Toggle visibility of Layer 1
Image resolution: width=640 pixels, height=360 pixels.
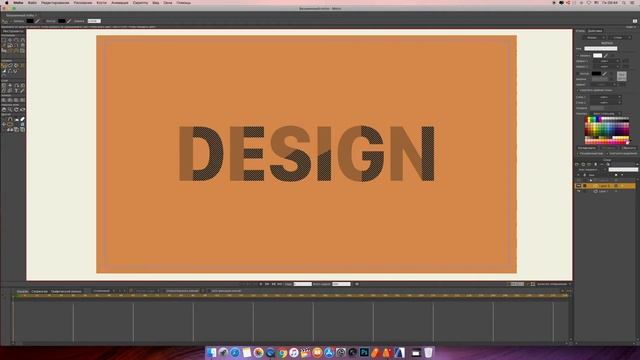point(578,191)
